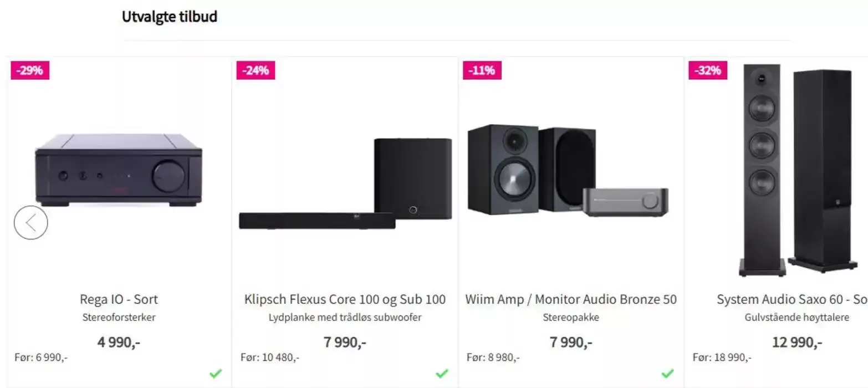Open Klipsch soundbar and subwoofer image
The image size is (868, 388).
[x=345, y=184]
